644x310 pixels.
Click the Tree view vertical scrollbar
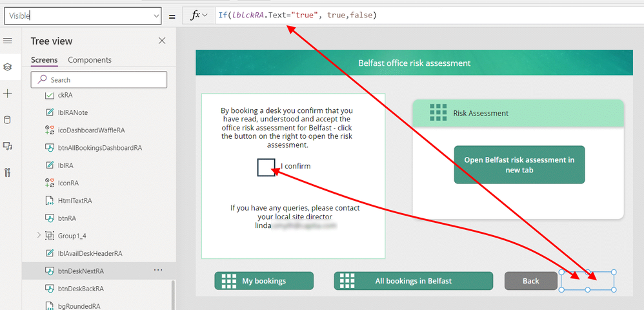tap(174, 294)
